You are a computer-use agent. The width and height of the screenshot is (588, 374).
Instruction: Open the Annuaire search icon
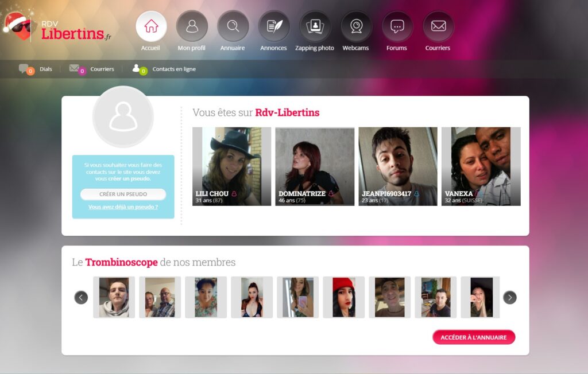coord(233,26)
